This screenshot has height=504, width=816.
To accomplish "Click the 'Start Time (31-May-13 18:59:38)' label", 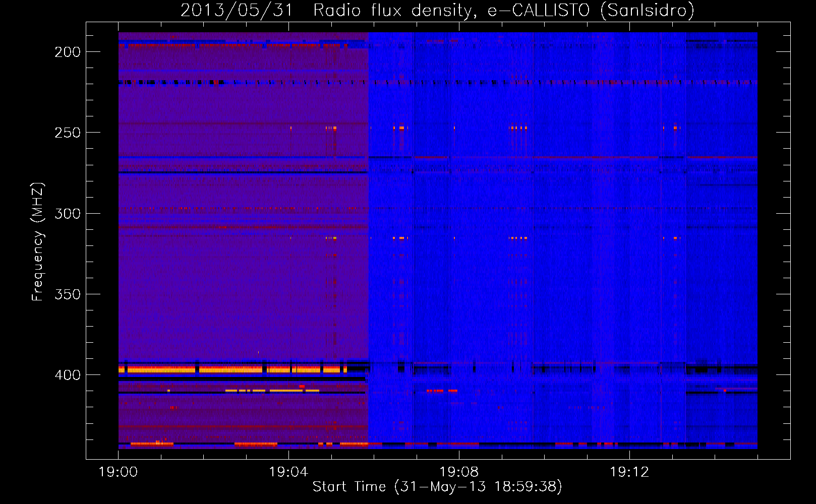I will (x=437, y=487).
